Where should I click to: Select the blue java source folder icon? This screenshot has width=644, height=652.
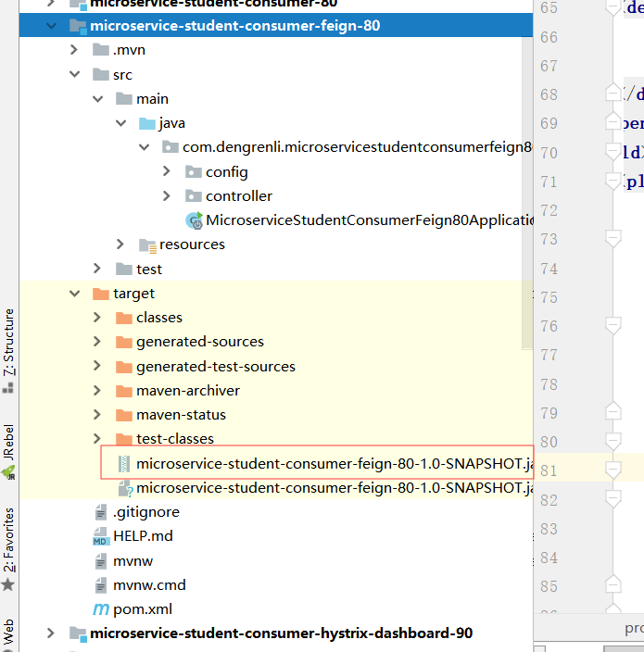tap(146, 123)
